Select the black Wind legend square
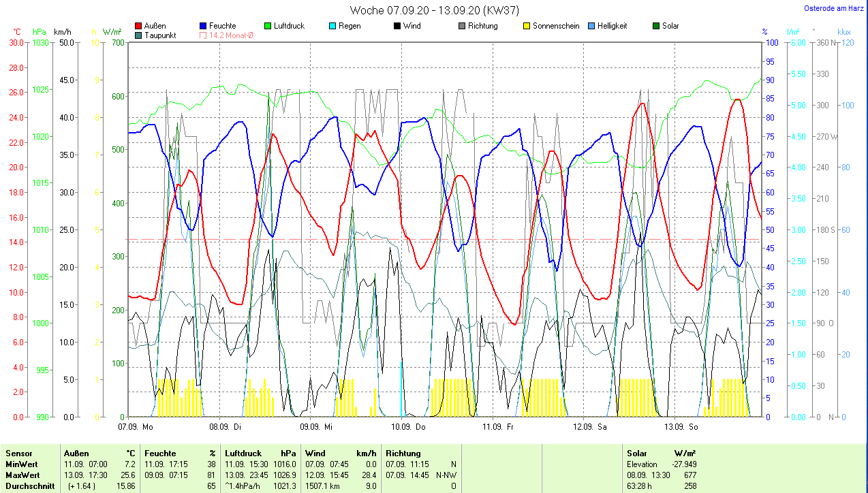The height and width of the screenshot is (493, 868). point(397,27)
